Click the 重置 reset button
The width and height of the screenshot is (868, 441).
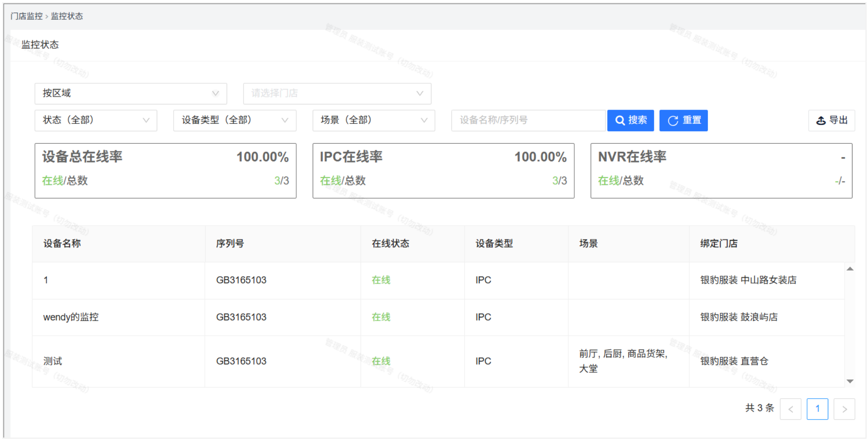[683, 120]
